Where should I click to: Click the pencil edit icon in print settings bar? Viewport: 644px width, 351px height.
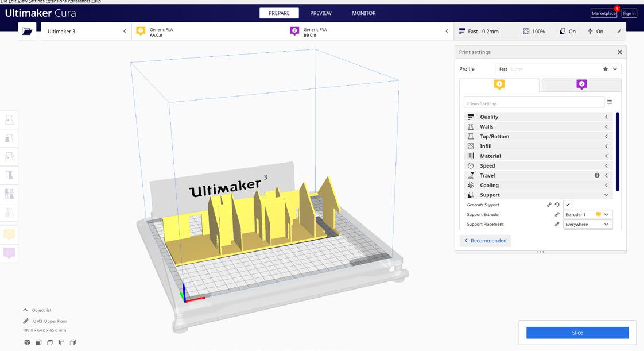619,31
